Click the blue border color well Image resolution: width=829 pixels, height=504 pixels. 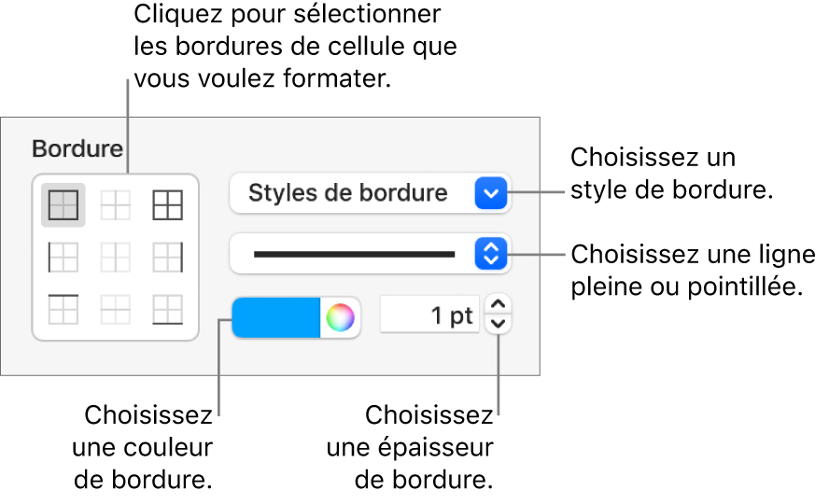pos(276,317)
